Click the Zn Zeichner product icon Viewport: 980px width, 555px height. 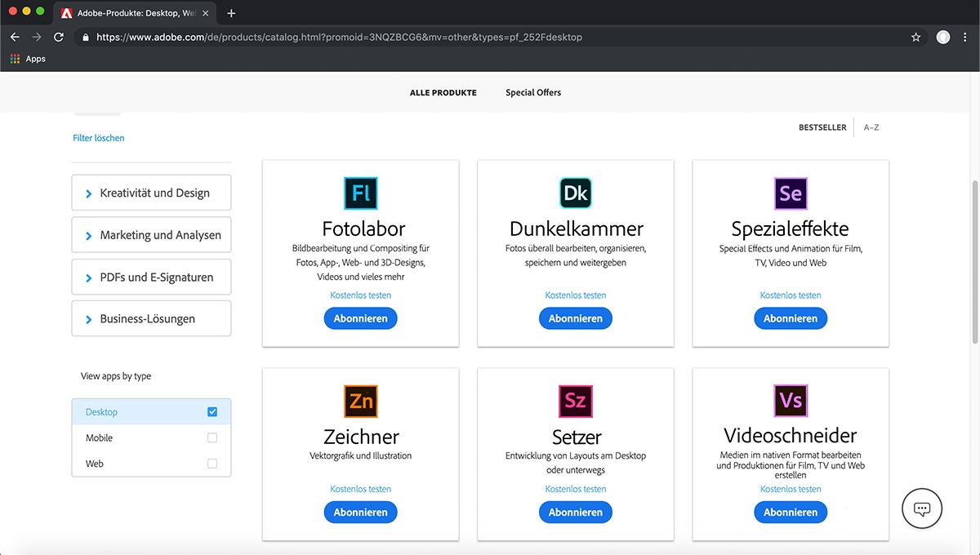tap(361, 401)
